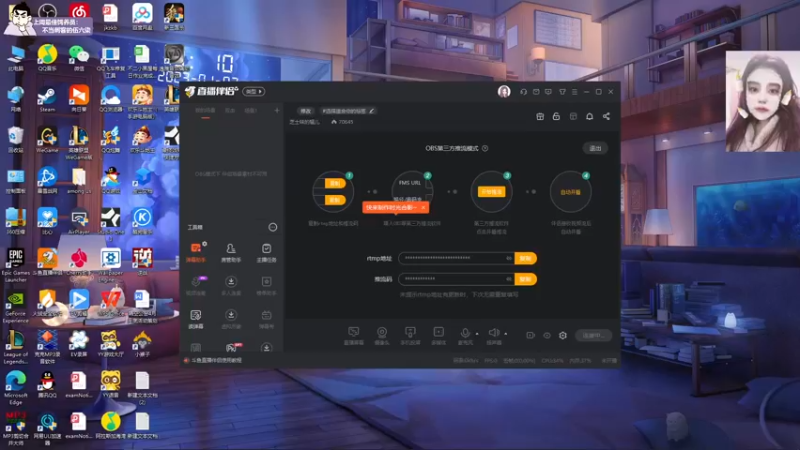Open the virtual image download tool
The width and height of the screenshot is (800, 450).
pyautogui.click(x=231, y=319)
